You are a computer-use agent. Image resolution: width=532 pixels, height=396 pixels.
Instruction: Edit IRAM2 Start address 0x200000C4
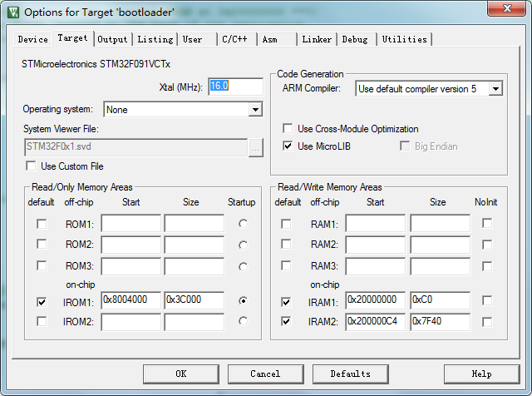pos(376,322)
